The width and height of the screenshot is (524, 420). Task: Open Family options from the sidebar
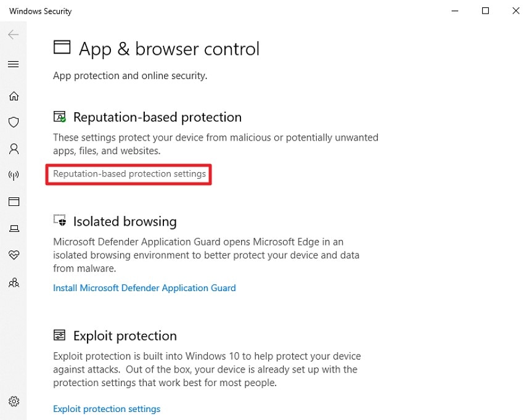coord(14,282)
